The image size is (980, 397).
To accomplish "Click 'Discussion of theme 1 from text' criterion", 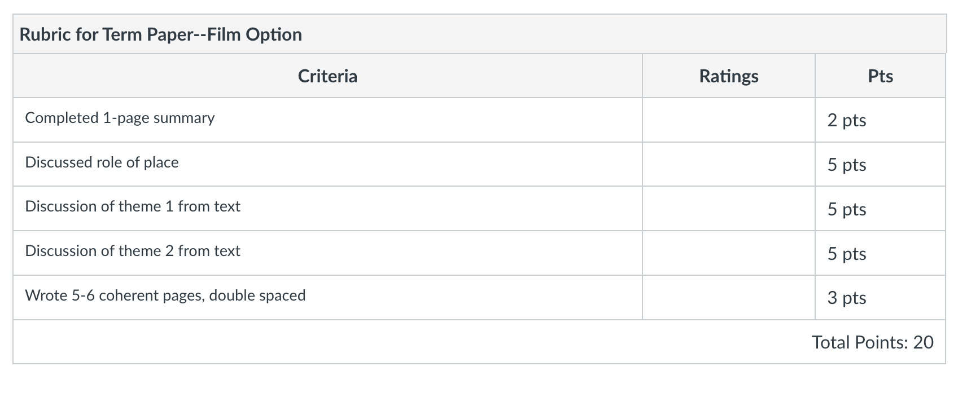I will 133,206.
